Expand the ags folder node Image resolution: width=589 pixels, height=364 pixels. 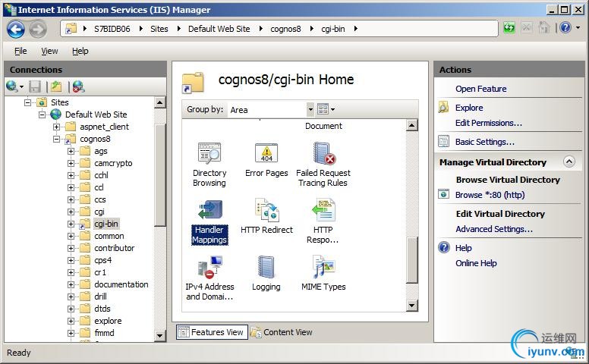(x=71, y=151)
